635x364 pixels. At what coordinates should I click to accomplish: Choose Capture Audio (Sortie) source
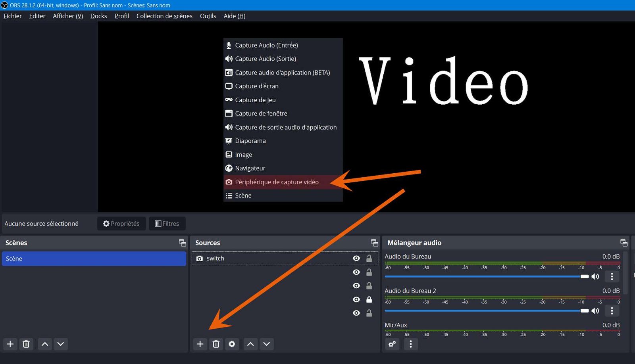click(283, 59)
